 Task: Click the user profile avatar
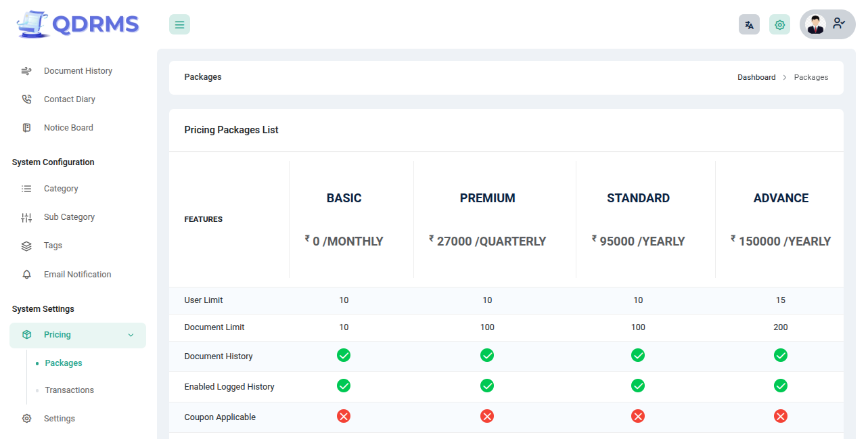click(816, 24)
